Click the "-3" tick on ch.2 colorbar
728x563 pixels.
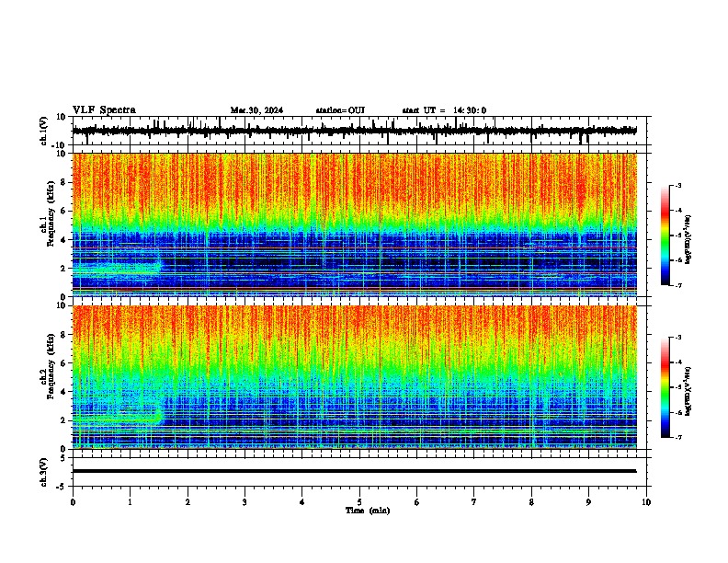(677, 338)
